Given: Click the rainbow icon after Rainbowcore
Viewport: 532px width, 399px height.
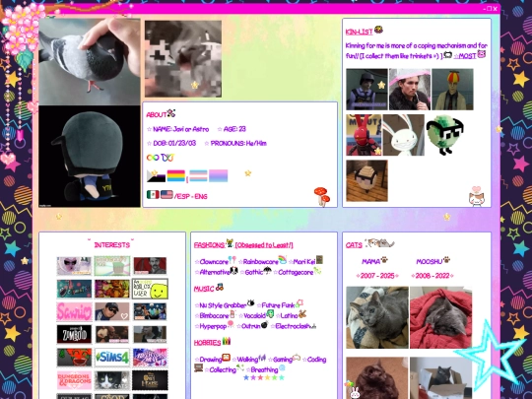Looking at the screenshot, I should coord(283,259).
